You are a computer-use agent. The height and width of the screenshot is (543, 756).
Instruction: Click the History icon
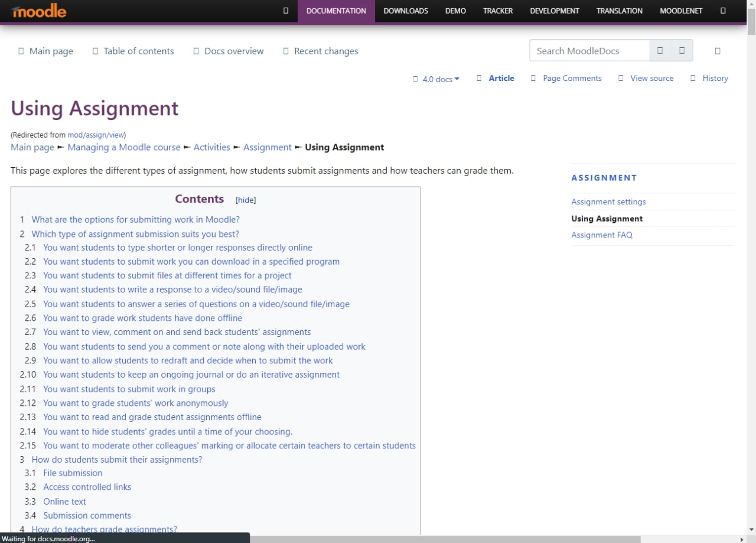click(x=693, y=78)
